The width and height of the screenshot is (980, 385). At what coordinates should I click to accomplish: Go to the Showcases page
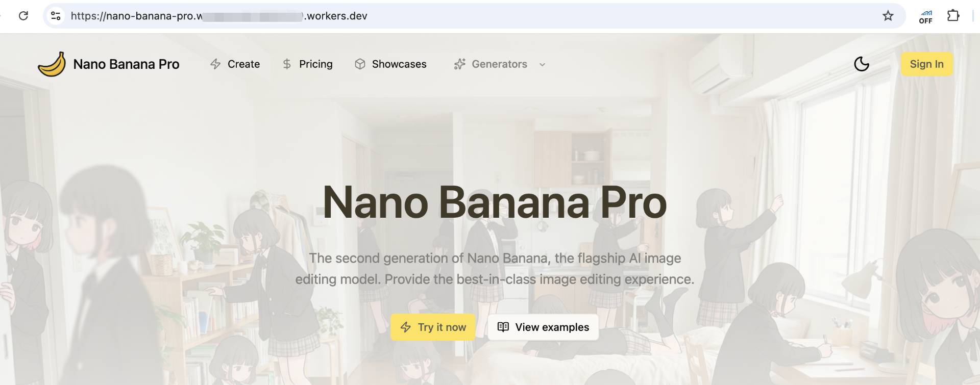(399, 64)
